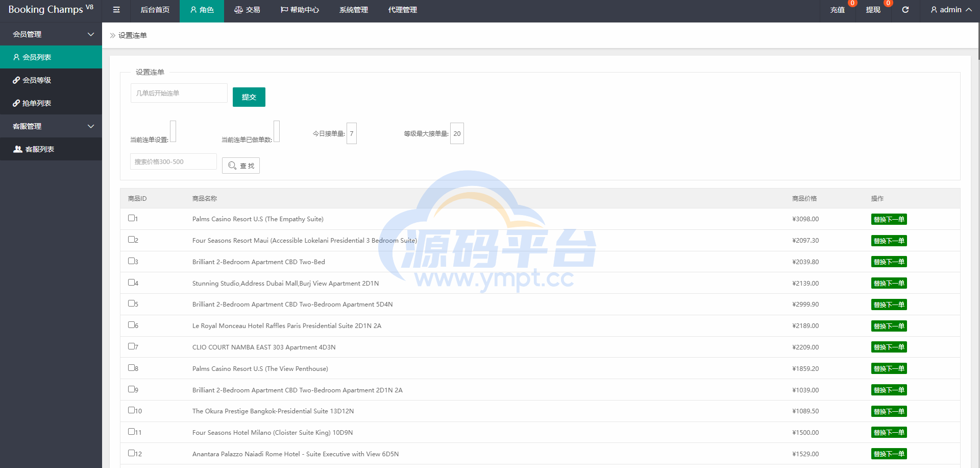
Task: Open 充值 notifications in top bar
Action: [x=838, y=10]
